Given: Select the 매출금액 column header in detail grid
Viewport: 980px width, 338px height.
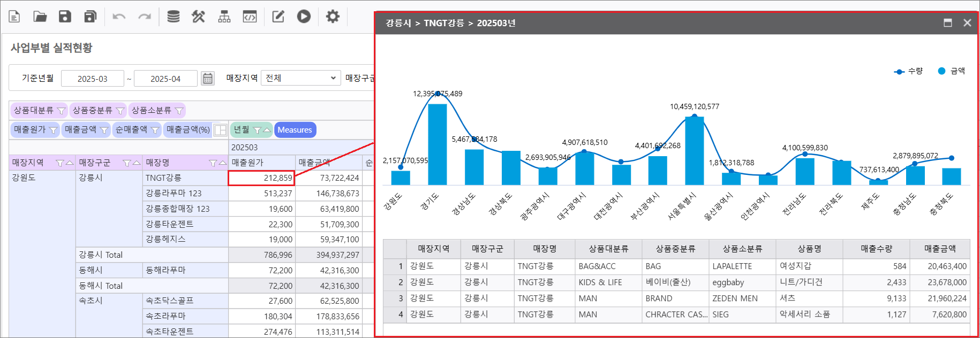Looking at the screenshot, I should coord(939,249).
